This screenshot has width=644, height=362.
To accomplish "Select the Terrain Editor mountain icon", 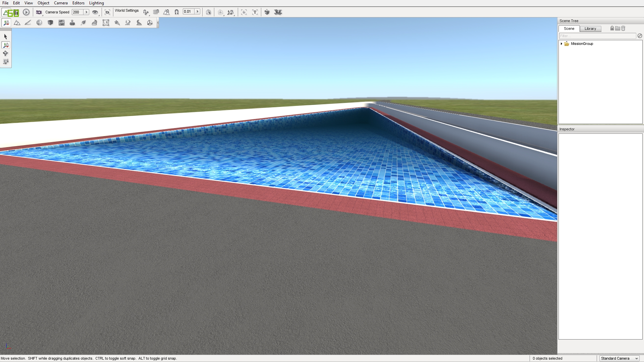I will point(17,23).
